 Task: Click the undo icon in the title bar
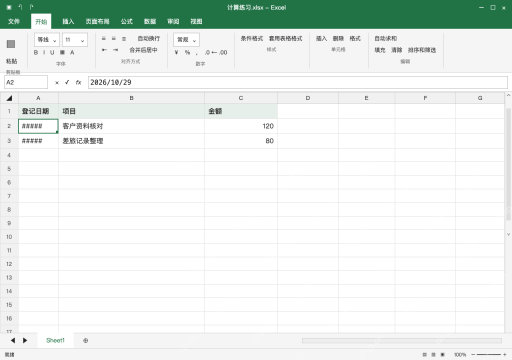pyautogui.click(x=20, y=7)
